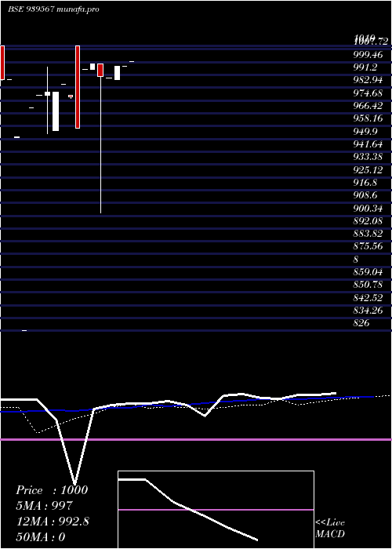Click the 966.42 price axis label

368,105
